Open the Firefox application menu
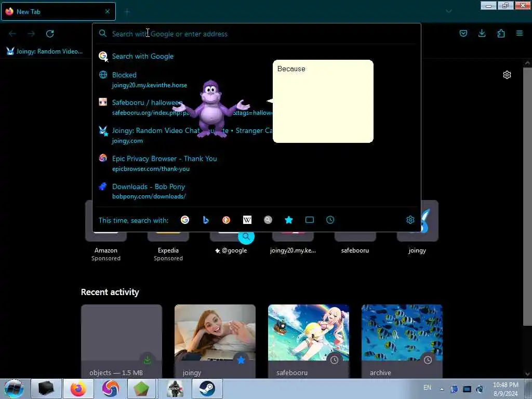Screen dimensions: 532x399 point(520,33)
